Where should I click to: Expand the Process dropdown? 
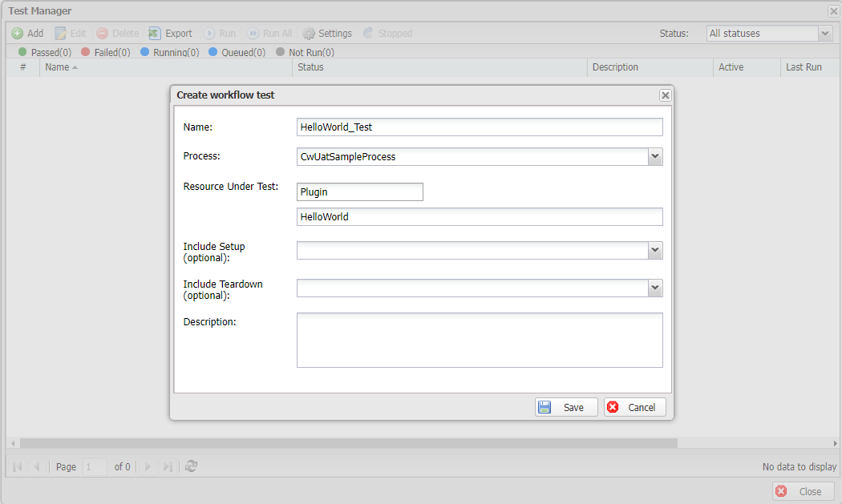coord(655,156)
